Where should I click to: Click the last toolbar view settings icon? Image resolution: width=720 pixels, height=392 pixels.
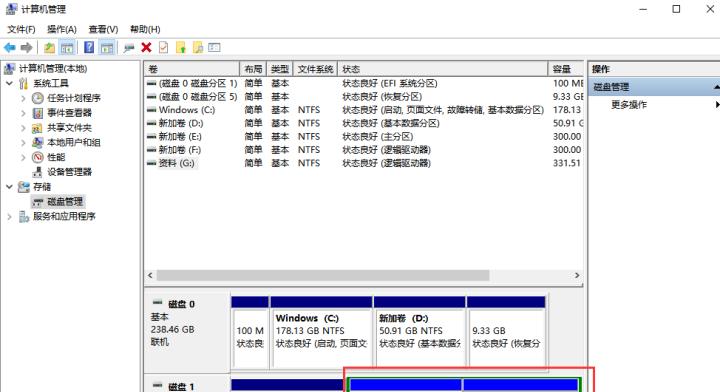[x=214, y=47]
